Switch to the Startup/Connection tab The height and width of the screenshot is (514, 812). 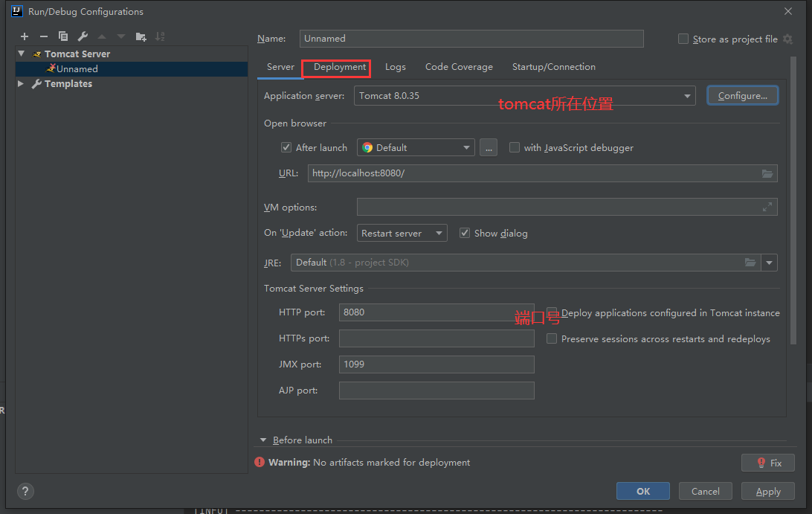553,67
